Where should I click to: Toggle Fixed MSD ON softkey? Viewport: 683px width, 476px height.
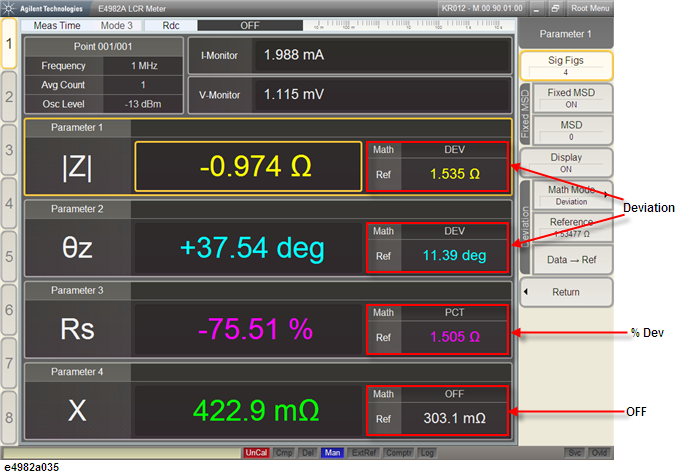click(571, 98)
